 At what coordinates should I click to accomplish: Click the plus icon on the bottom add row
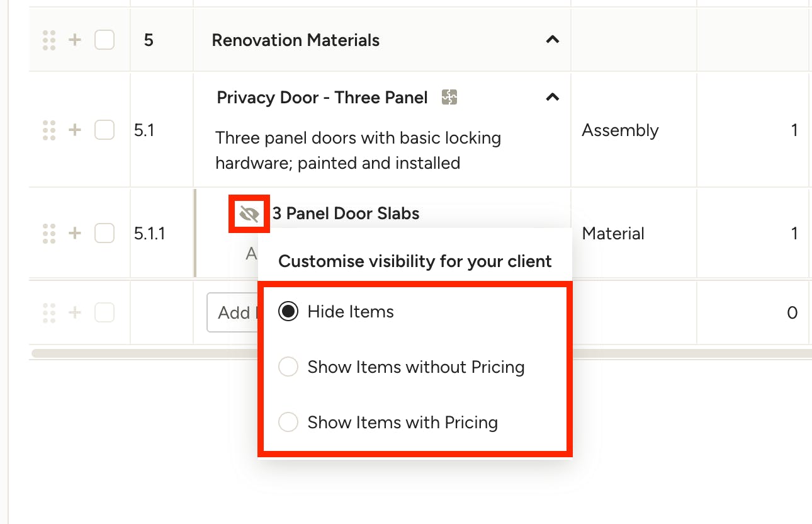75,312
